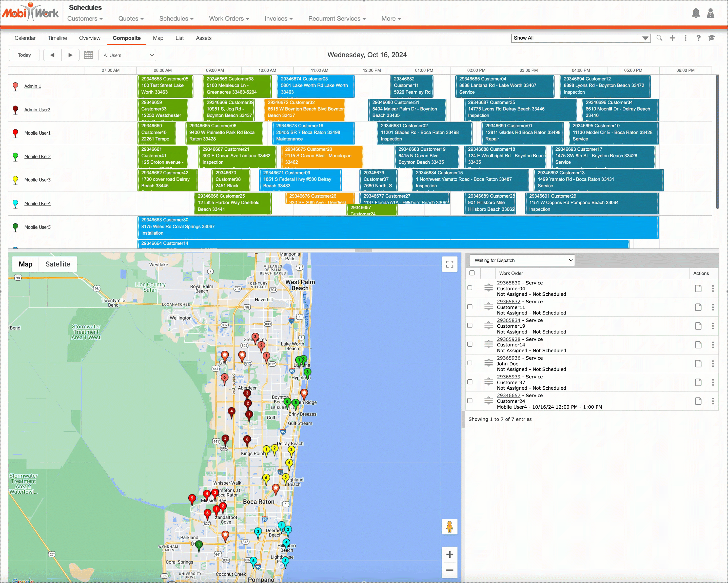Open the calendar date picker icon
This screenshot has width=728, height=583.
click(x=88, y=55)
